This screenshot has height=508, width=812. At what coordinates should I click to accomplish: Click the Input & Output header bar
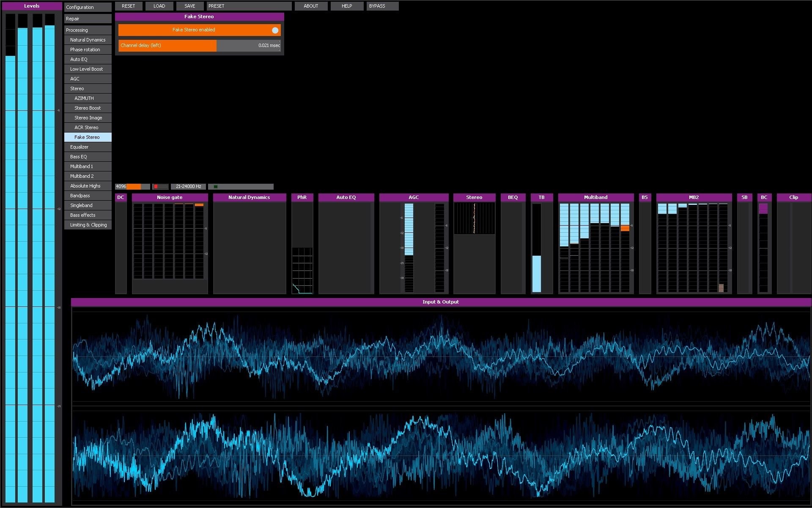[x=441, y=302]
